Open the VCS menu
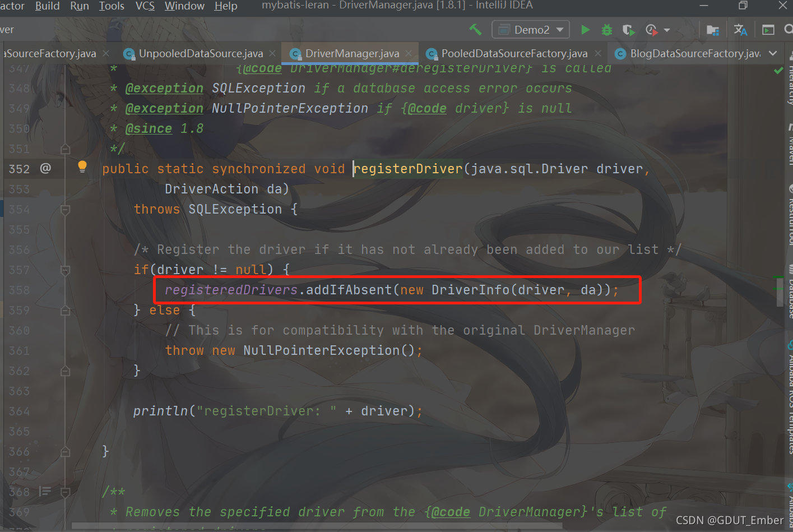Viewport: 793px width, 532px height. click(x=145, y=6)
